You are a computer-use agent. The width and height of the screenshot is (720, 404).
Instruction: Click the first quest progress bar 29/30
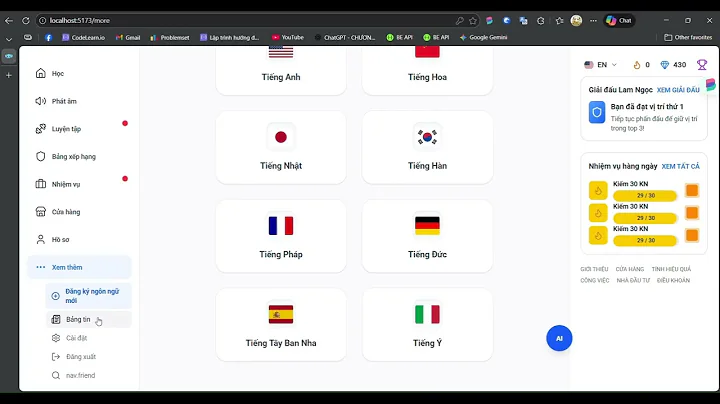point(645,196)
